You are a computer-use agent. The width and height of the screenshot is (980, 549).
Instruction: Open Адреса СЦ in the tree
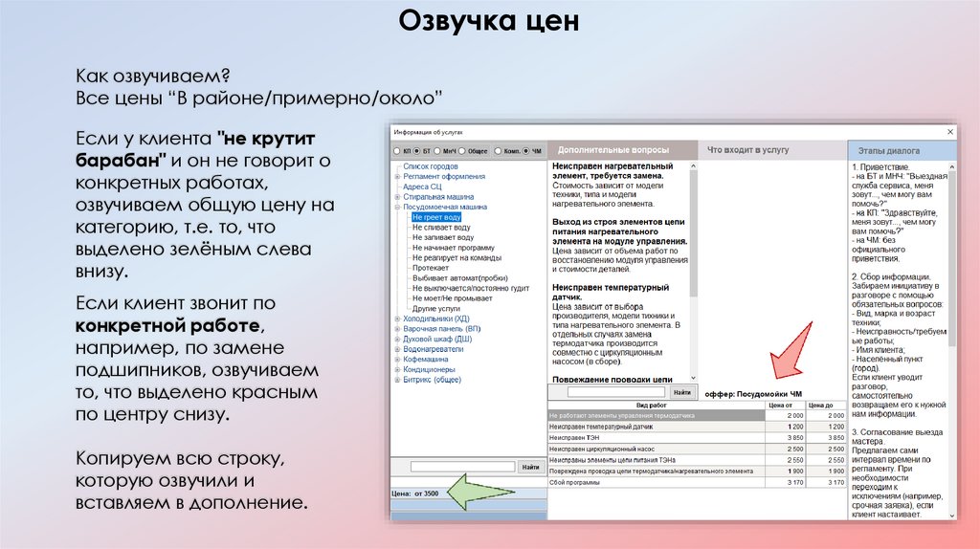coord(422,187)
